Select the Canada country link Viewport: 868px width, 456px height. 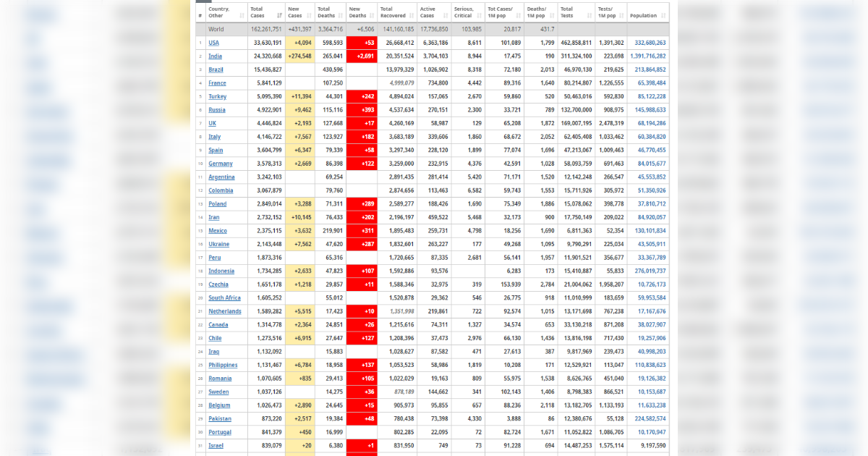tap(218, 325)
